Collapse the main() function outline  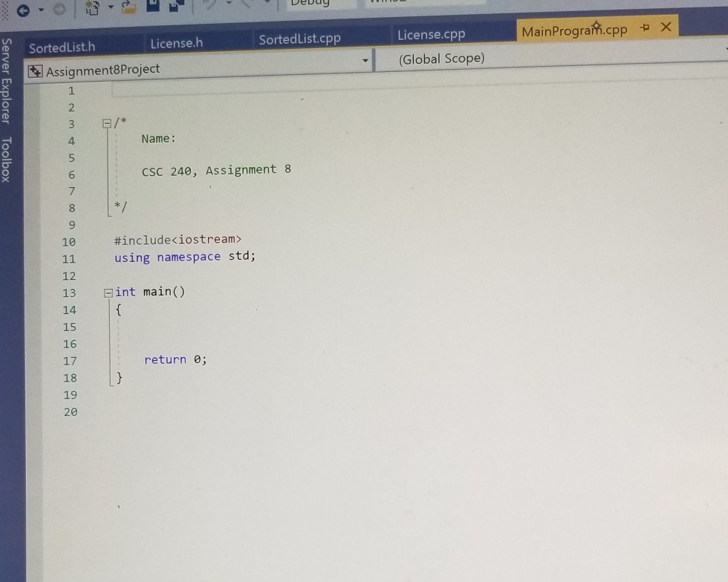click(107, 292)
